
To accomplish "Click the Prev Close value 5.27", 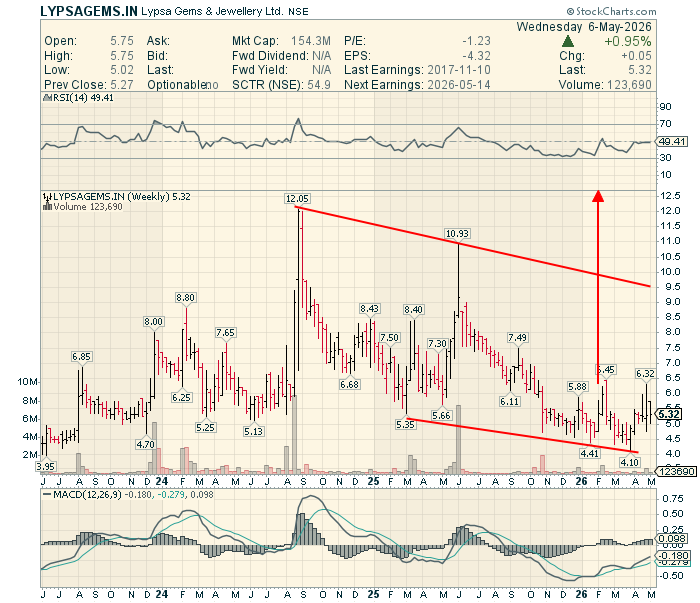I will click(x=122, y=85).
